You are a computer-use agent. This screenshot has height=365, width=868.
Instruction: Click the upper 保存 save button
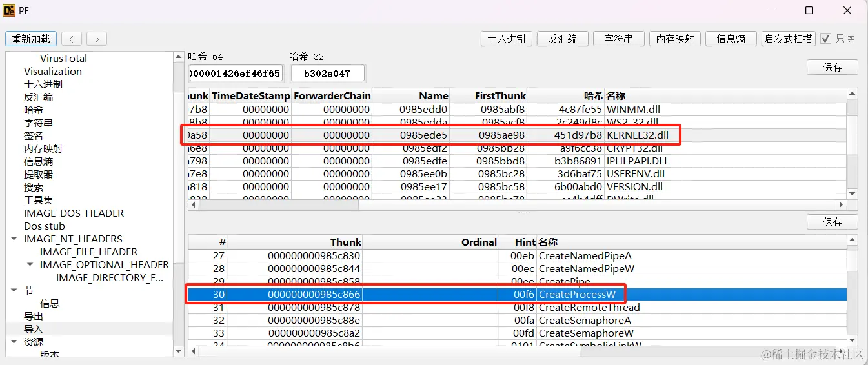point(833,67)
